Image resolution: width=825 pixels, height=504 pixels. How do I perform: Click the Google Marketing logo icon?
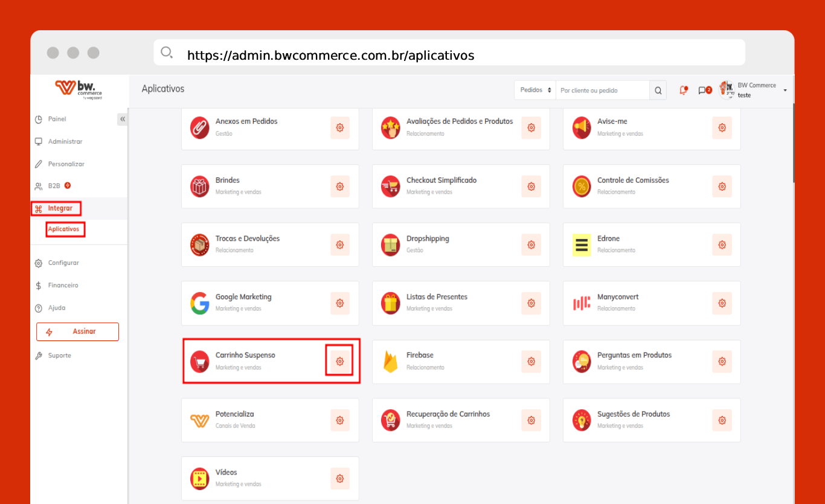(x=200, y=303)
